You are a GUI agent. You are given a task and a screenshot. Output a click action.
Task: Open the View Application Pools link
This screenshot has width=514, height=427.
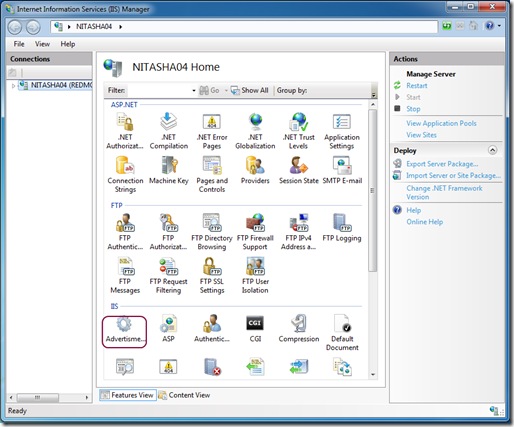point(441,123)
